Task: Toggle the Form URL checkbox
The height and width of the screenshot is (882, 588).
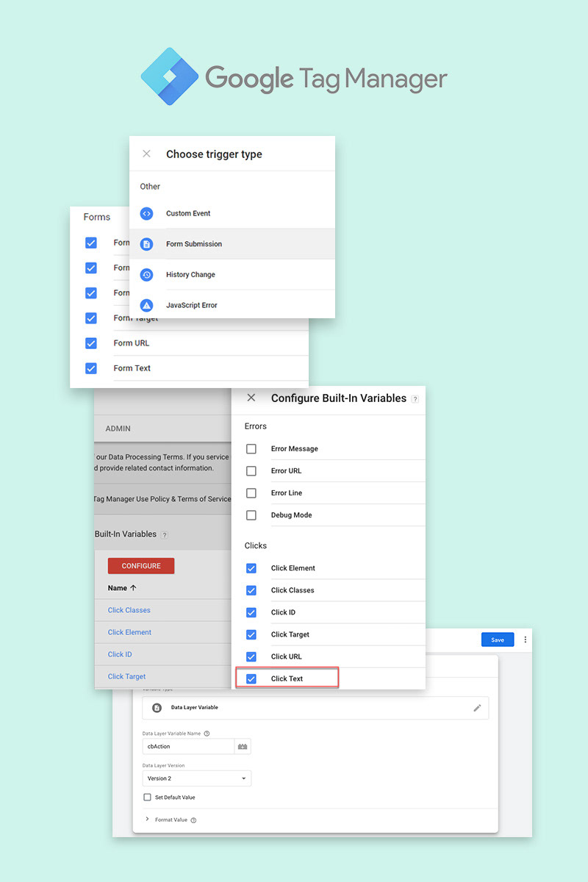Action: point(91,343)
